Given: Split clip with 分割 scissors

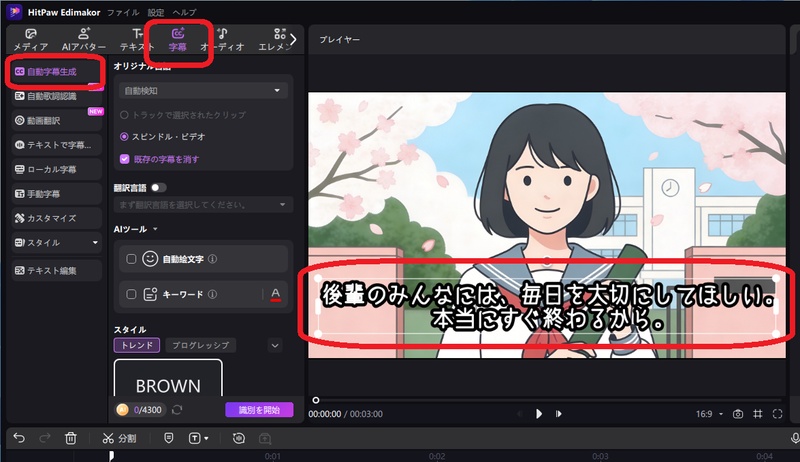Looking at the screenshot, I should click(x=119, y=439).
